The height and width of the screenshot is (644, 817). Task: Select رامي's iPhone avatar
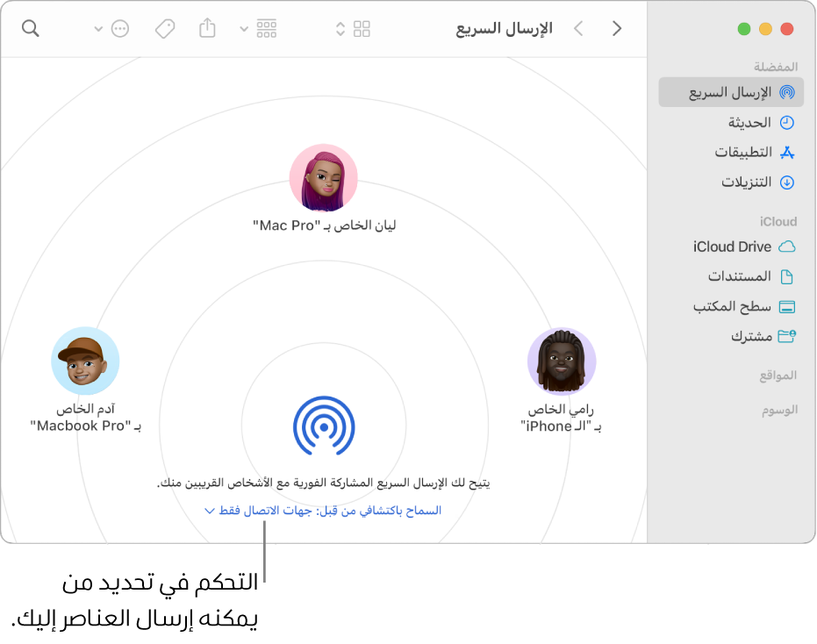point(562,361)
